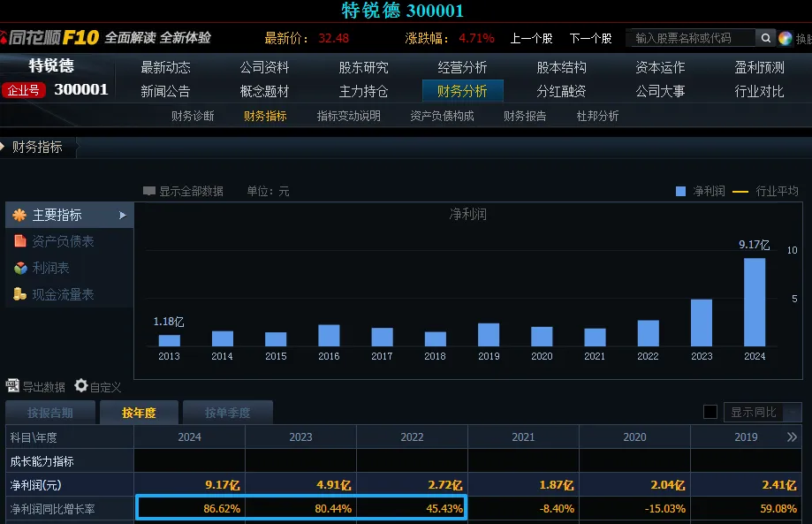Select the 按单季度 tab

click(227, 413)
